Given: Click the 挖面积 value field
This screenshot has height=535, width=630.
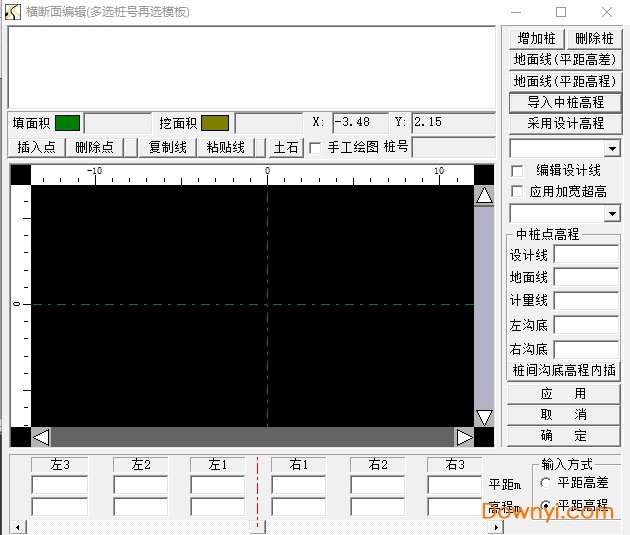Looking at the screenshot, I should click(x=268, y=123).
